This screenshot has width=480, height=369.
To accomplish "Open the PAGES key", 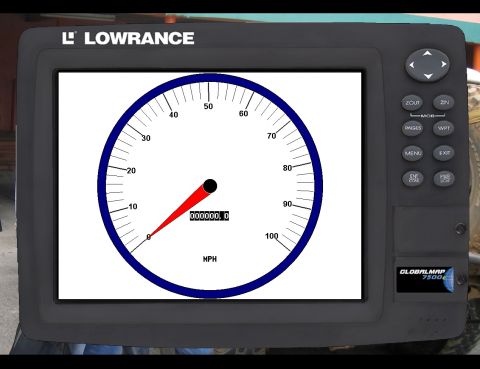I will tap(413, 128).
